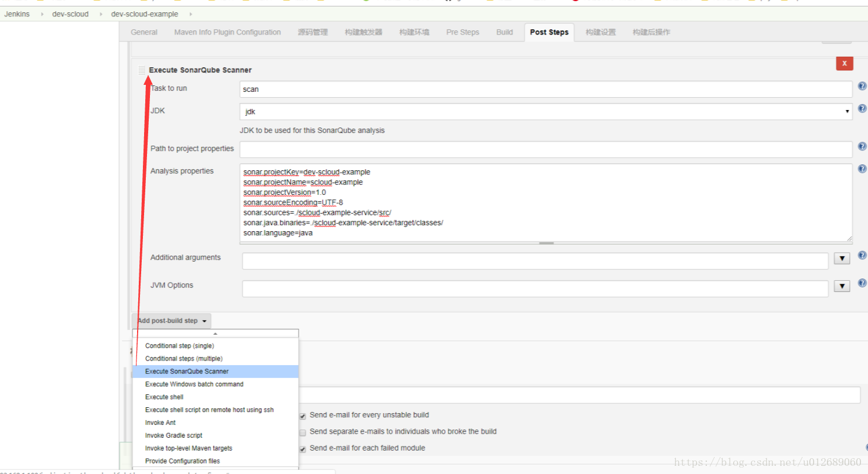Open the JDK selection dropdown
868x474 pixels.
point(546,111)
